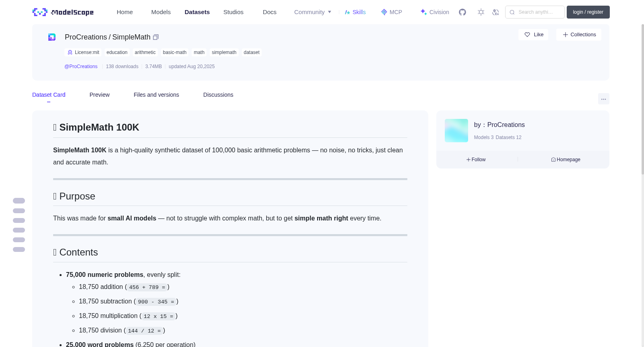This screenshot has width=644, height=347.
Task: Click the 'updated Aug 20,2025' text
Action: click(192, 66)
